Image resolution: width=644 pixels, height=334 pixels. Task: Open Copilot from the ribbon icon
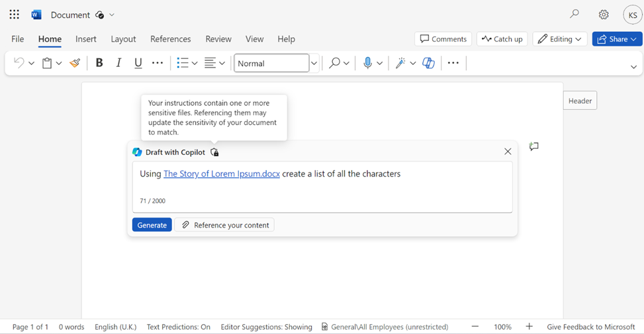point(428,63)
